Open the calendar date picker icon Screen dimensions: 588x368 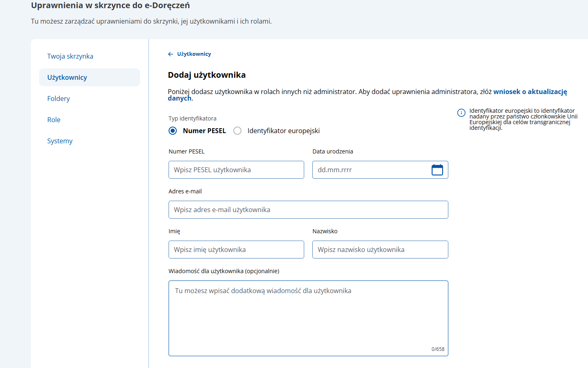[x=437, y=170]
